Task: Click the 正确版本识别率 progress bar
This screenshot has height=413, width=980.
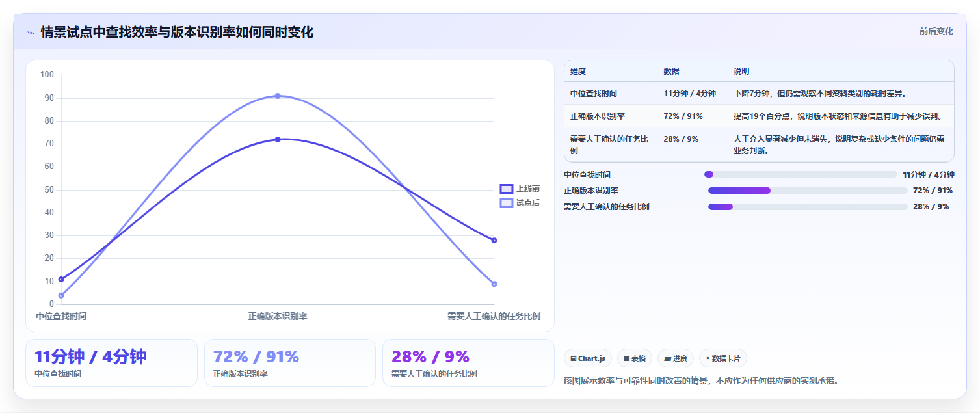Action: click(808, 191)
